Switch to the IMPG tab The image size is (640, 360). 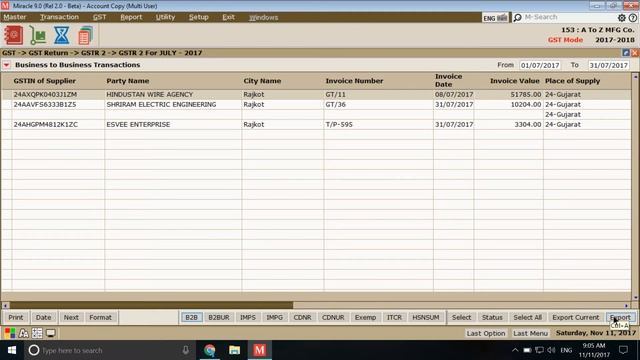click(x=274, y=317)
